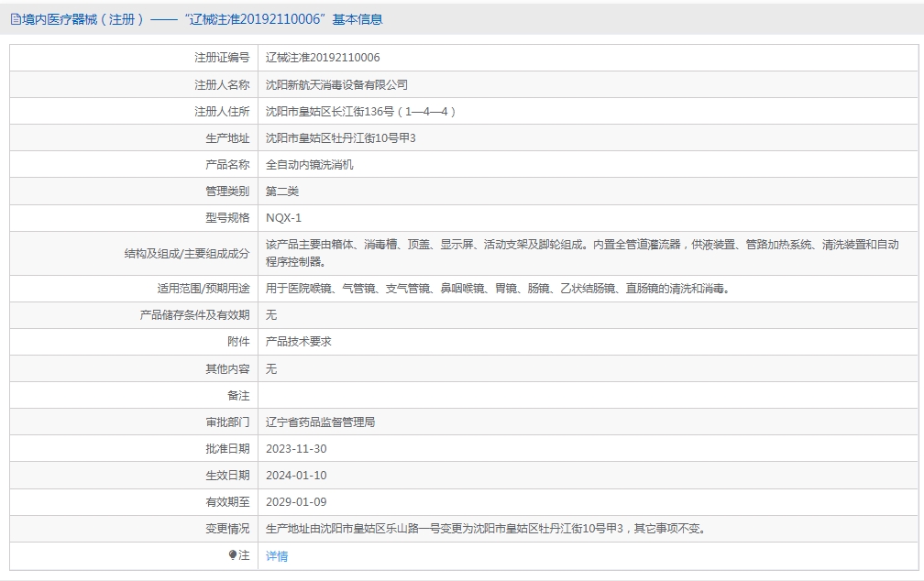Click registrant name 沈阳新航天消毒设备有限公司
This screenshot has width=924, height=581.
click(336, 84)
